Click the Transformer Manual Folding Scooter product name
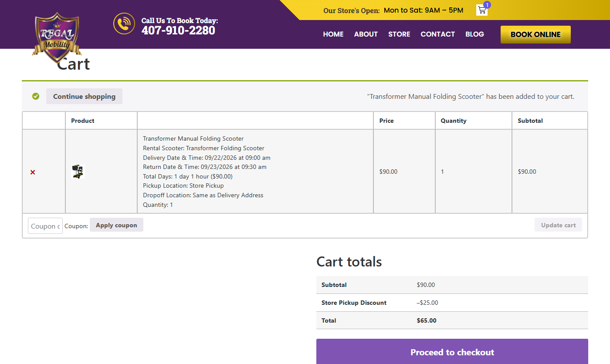Viewport: 610px width, 364px height. point(193,138)
